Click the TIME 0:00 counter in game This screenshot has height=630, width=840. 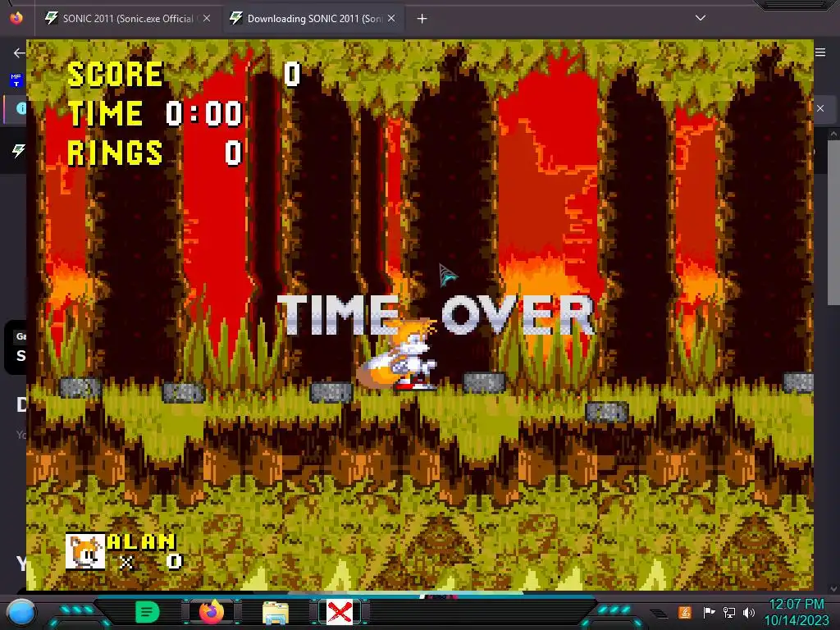coord(155,113)
